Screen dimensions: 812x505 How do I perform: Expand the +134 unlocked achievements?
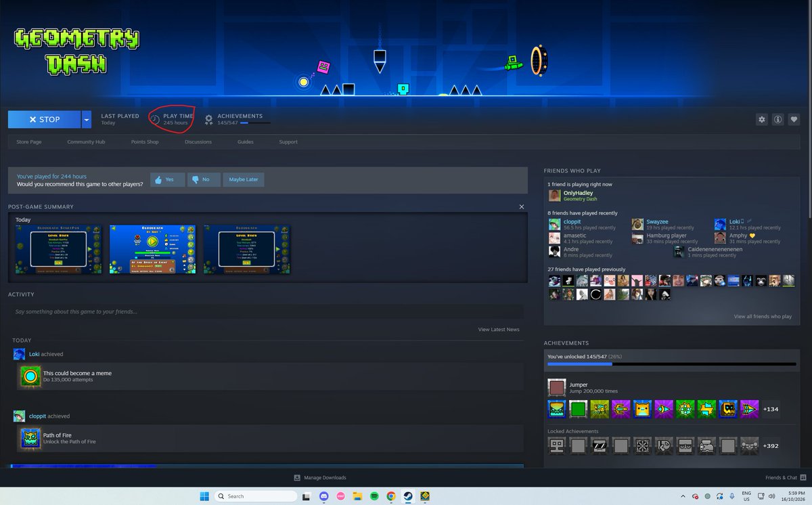pyautogui.click(x=771, y=409)
